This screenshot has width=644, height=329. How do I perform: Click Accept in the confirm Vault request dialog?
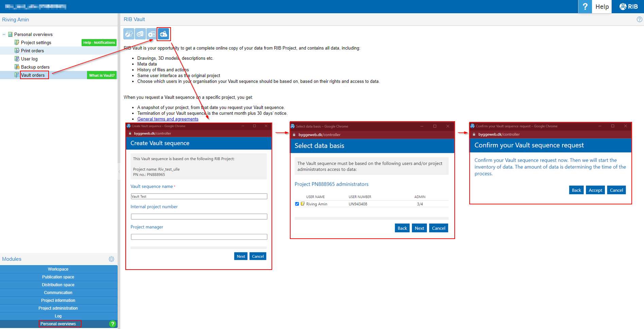[595, 190]
